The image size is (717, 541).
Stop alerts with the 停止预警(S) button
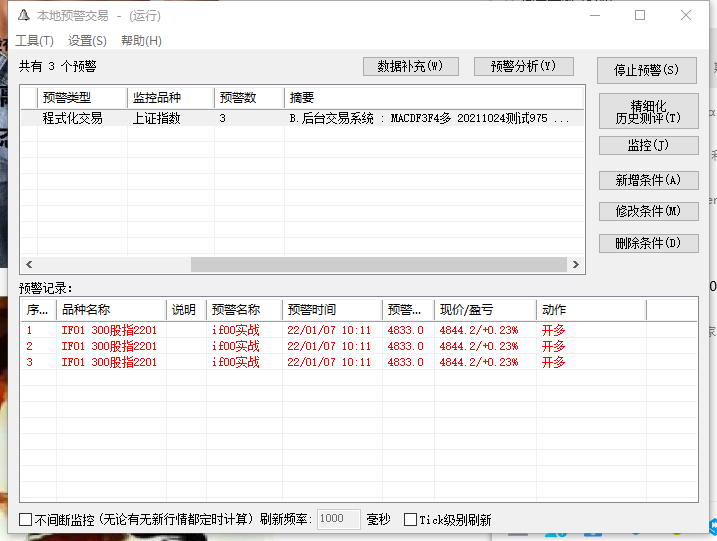pos(646,71)
